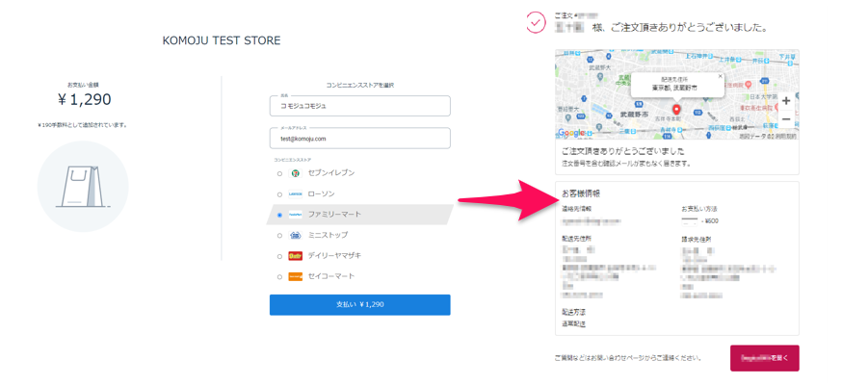Click the Seicomart orange logo icon
Screen dimensions: 868x385
[x=296, y=276]
